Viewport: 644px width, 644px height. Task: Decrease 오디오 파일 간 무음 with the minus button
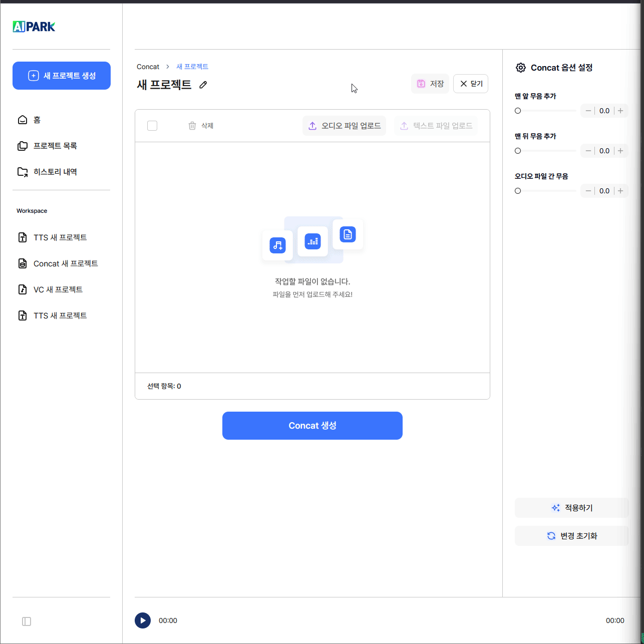[588, 191]
